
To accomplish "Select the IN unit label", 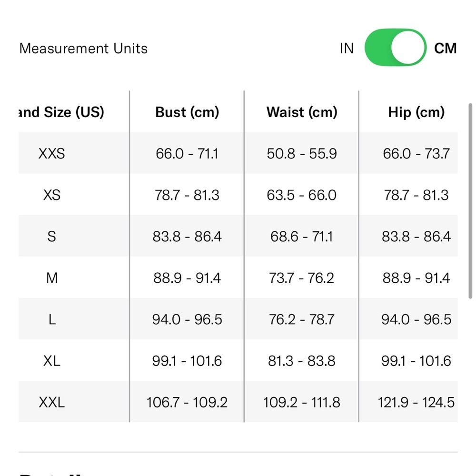I will 347,49.
